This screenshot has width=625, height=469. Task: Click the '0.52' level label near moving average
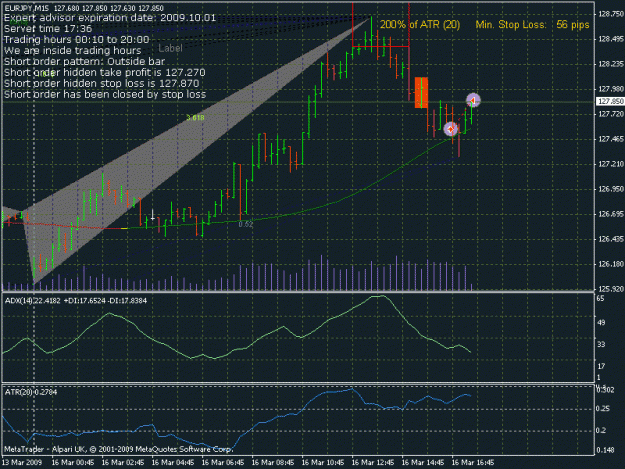coord(246,224)
